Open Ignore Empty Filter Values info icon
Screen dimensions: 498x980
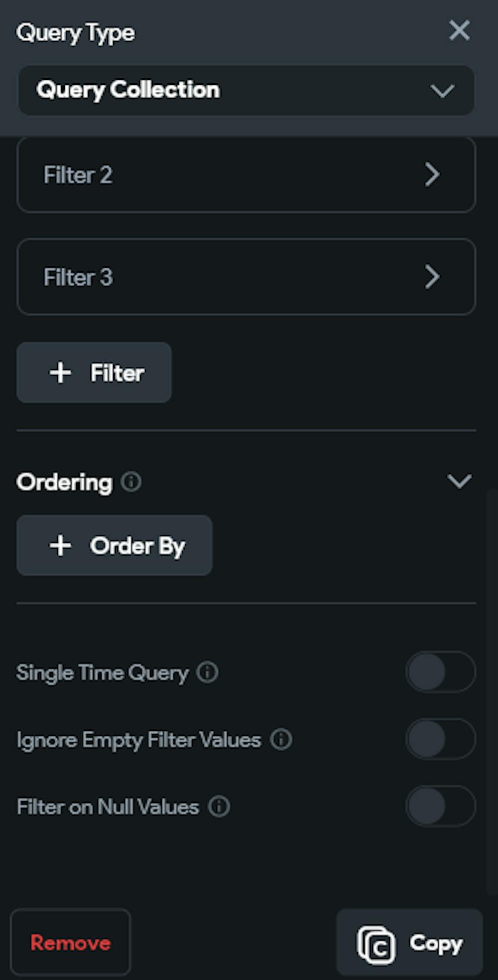tap(281, 739)
